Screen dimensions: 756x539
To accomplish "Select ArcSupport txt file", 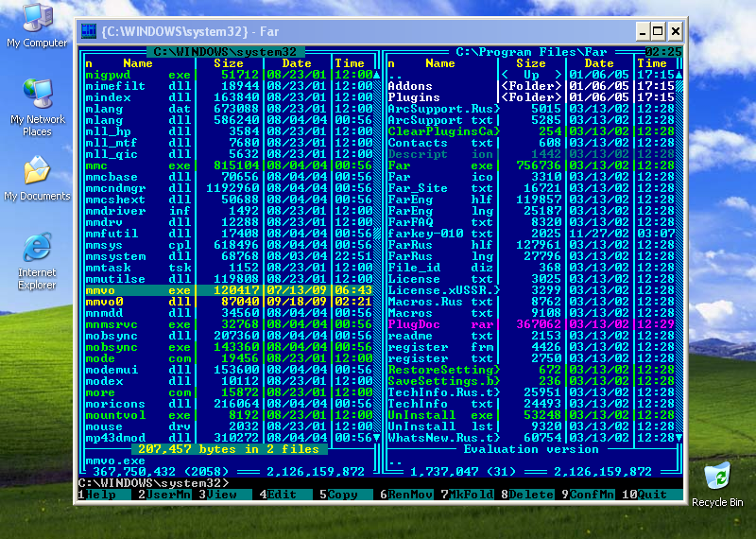I will click(x=531, y=120).
